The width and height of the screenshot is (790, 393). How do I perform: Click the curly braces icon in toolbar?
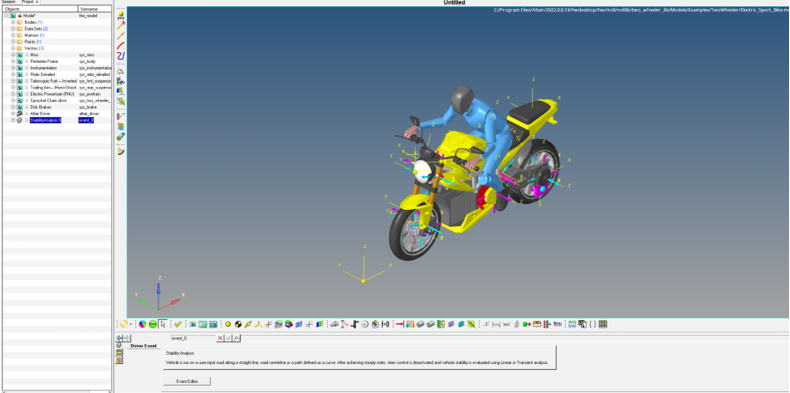coord(592,324)
